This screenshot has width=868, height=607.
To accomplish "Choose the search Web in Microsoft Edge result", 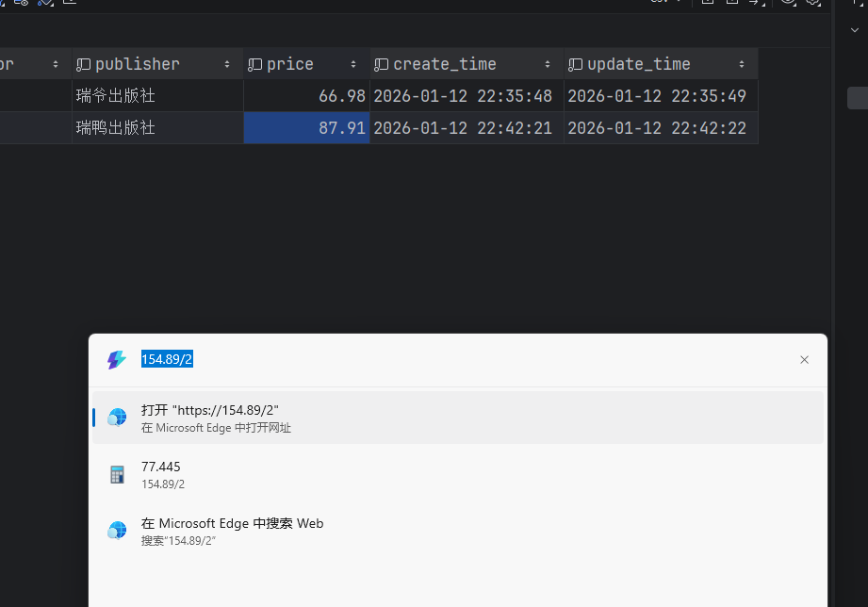I will click(x=458, y=531).
